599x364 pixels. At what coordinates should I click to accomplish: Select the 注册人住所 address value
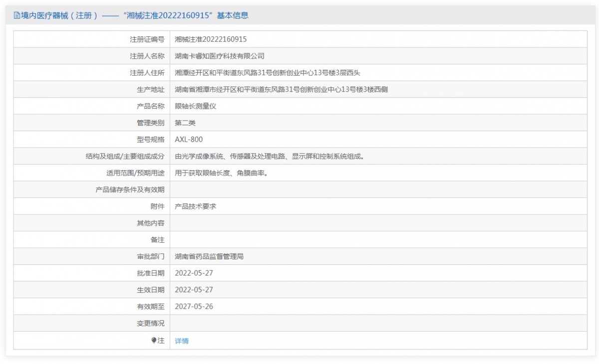pos(268,73)
